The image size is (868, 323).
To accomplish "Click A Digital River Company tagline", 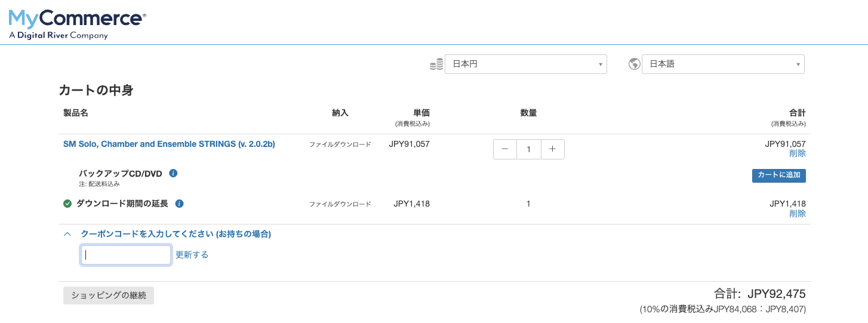I will pyautogui.click(x=59, y=35).
